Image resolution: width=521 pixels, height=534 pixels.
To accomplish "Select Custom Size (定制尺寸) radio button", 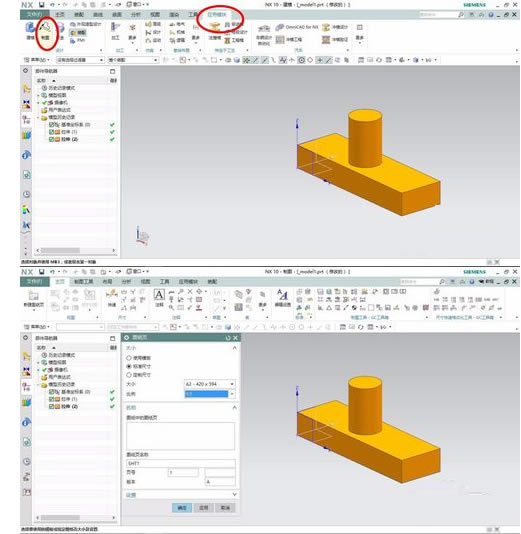I will point(129,375).
